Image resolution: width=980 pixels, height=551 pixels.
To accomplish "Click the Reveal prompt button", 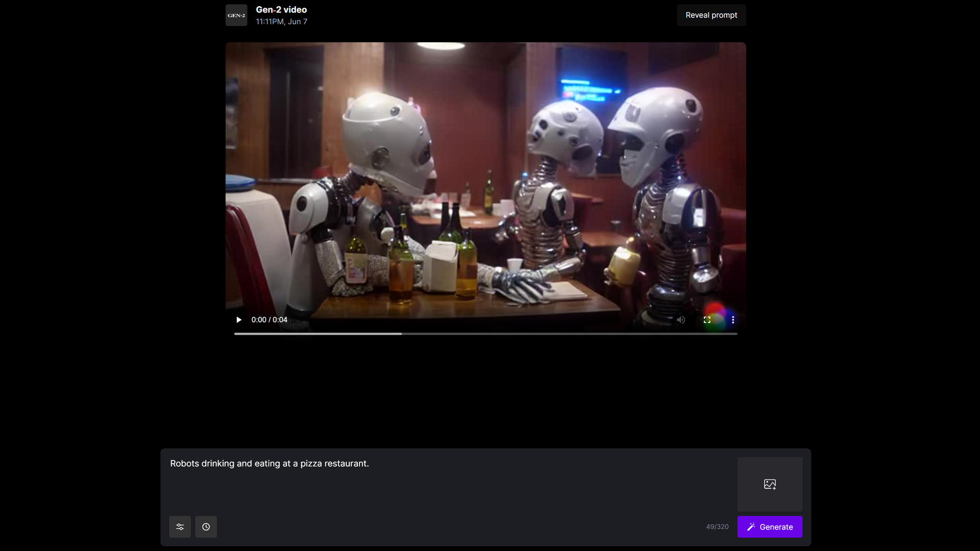I will [712, 15].
